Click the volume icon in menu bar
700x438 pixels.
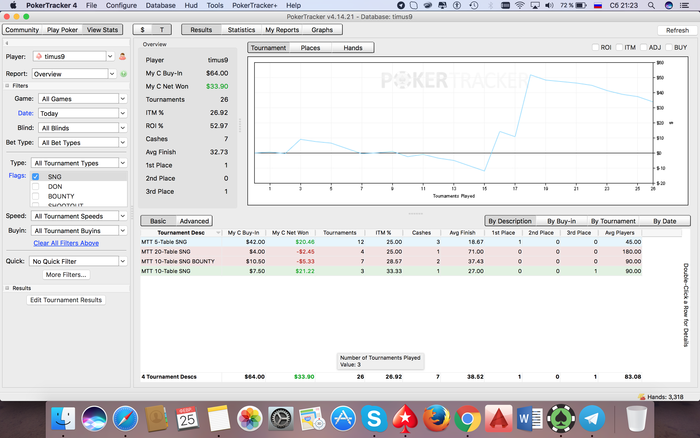coord(549,5)
